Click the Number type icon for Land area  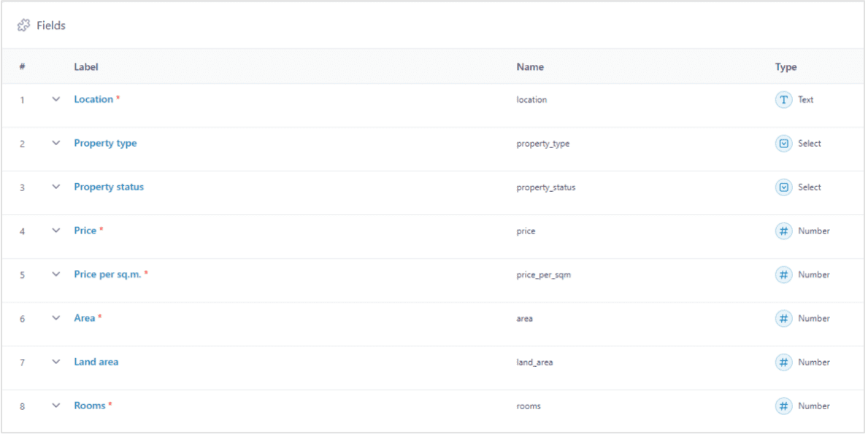click(783, 363)
